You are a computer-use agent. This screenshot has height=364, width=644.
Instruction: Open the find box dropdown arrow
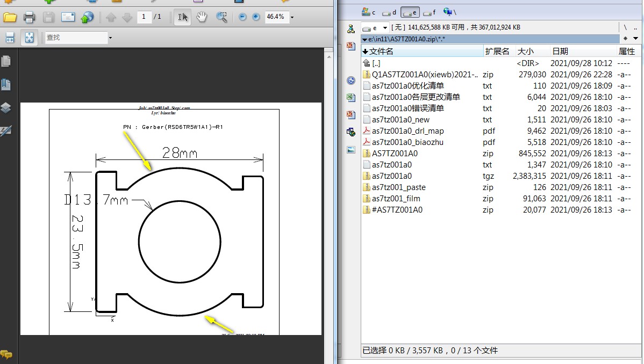(111, 38)
